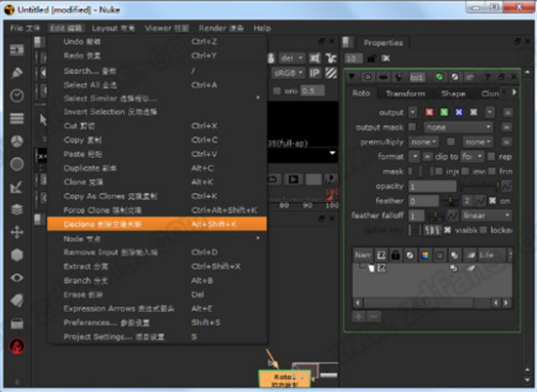Image resolution: width=537 pixels, height=392 pixels.
Task: Toggle the IP input process button
Action: click(314, 73)
